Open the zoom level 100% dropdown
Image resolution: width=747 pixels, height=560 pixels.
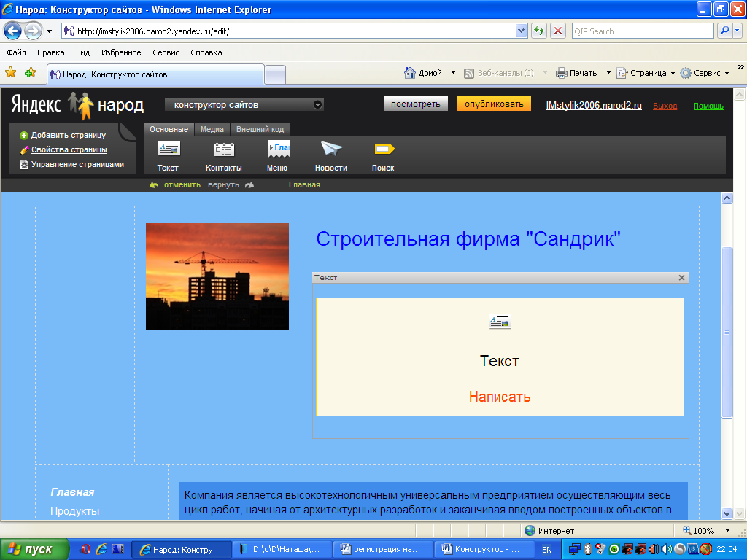point(727,531)
